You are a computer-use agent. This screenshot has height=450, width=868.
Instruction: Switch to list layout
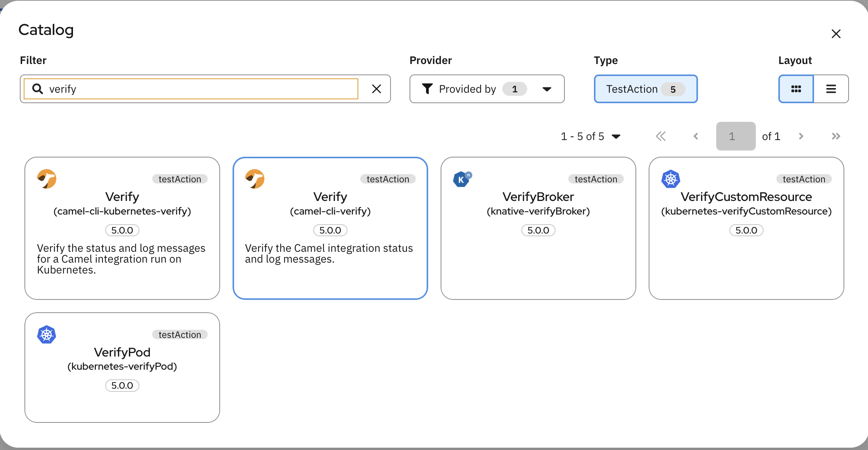point(831,89)
